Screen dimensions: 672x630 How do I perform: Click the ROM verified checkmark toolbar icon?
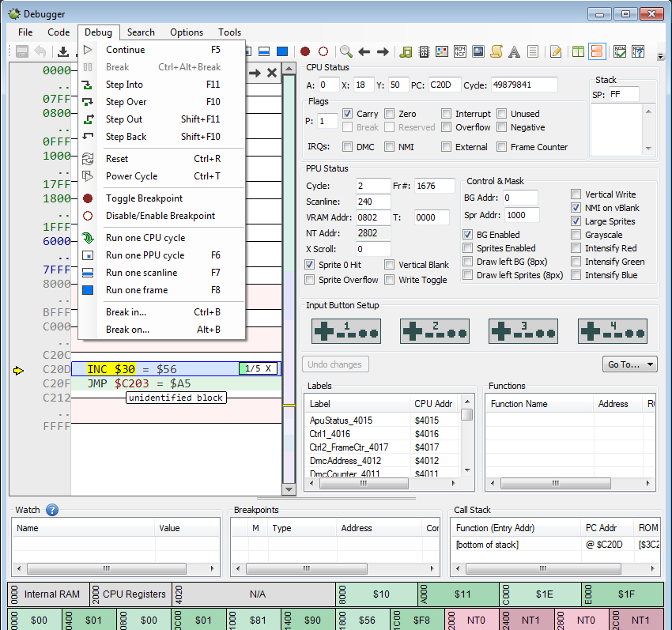click(620, 52)
